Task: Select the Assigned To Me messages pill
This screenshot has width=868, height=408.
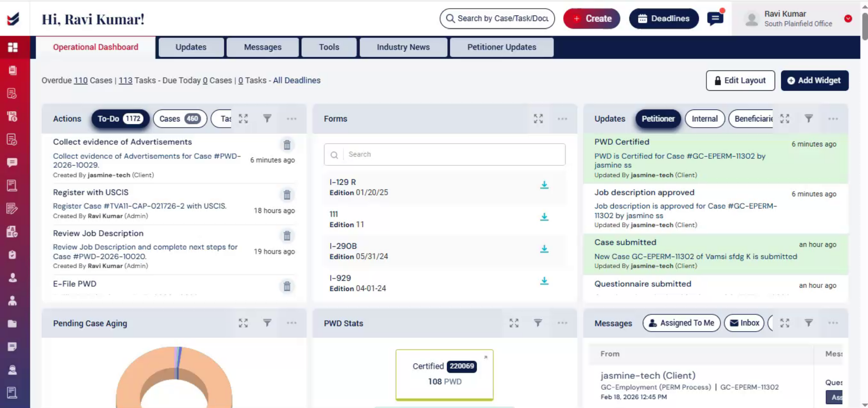Action: point(681,323)
